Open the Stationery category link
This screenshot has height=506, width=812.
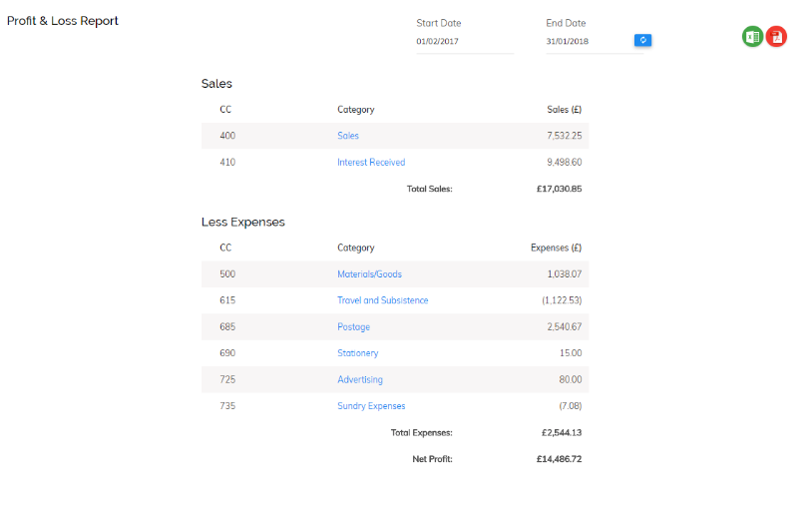(358, 353)
